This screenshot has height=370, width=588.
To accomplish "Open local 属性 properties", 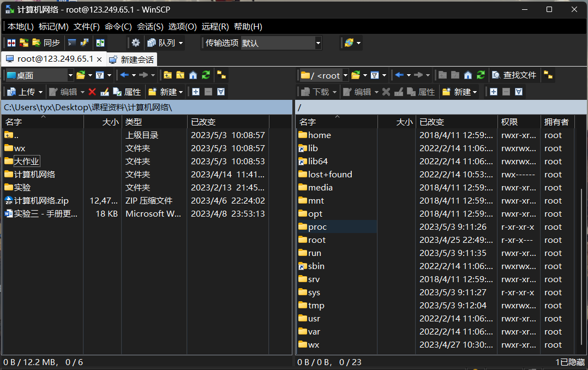I will 127,92.
